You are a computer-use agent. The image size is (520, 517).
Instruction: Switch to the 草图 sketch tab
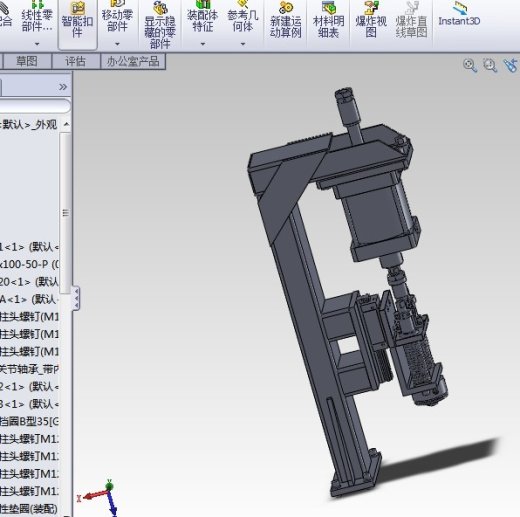coord(27,62)
